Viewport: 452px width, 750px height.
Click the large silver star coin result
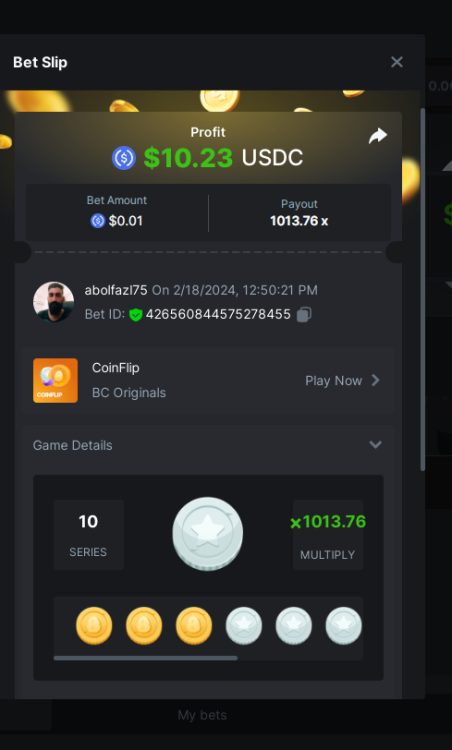[x=208, y=533]
